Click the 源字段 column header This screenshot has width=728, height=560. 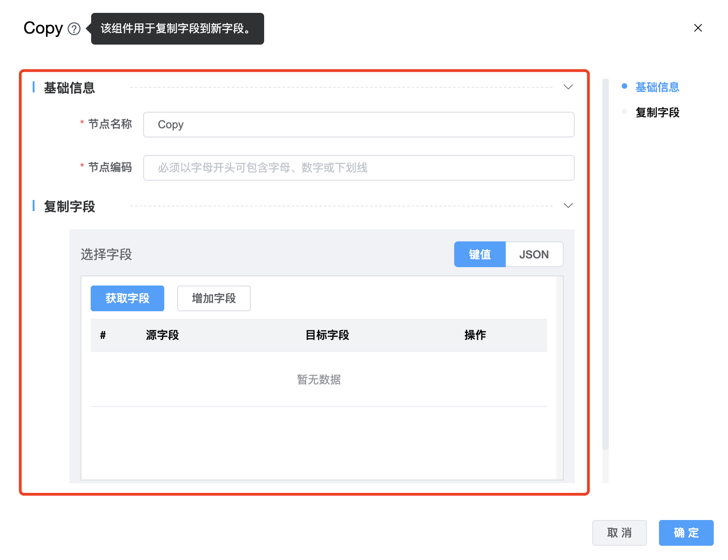pos(162,335)
